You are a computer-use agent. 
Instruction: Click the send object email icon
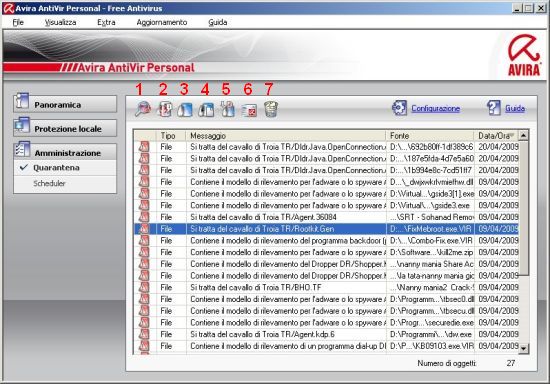coord(249,110)
